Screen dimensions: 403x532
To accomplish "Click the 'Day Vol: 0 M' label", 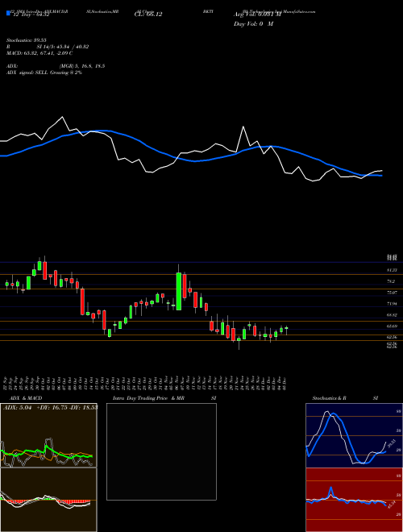I will tap(253, 24).
